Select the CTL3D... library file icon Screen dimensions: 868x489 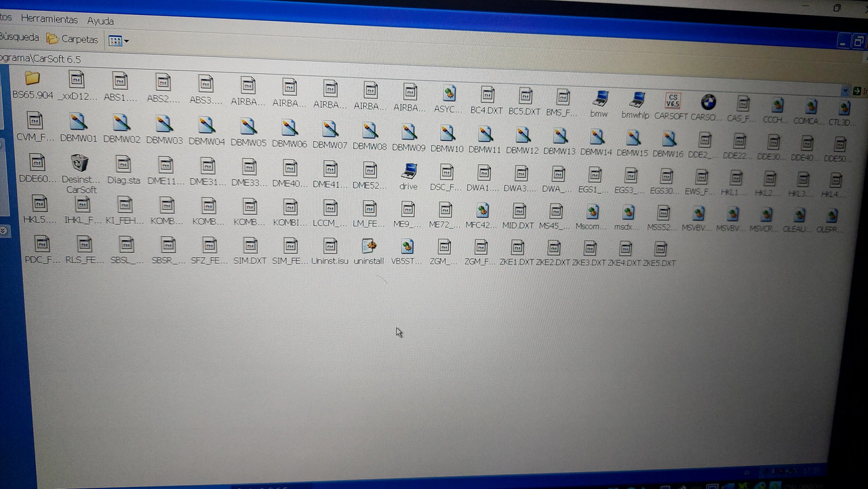[844, 108]
